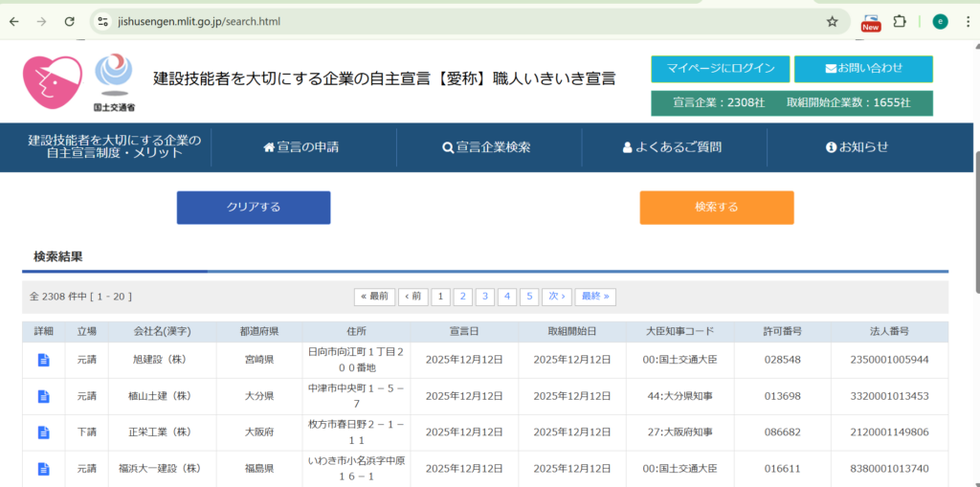Go to よくあるご質問 page
Screen dimensions: 980x487
[672, 147]
